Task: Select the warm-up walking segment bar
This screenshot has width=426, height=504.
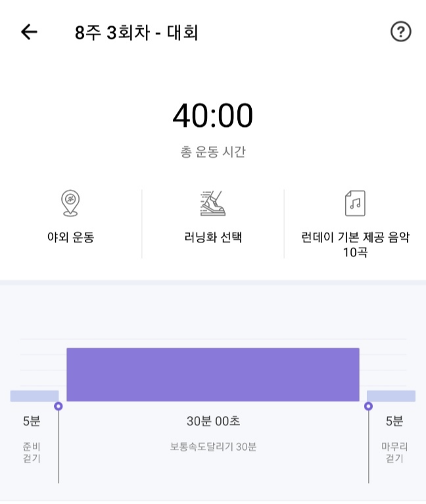Action: pos(34,396)
